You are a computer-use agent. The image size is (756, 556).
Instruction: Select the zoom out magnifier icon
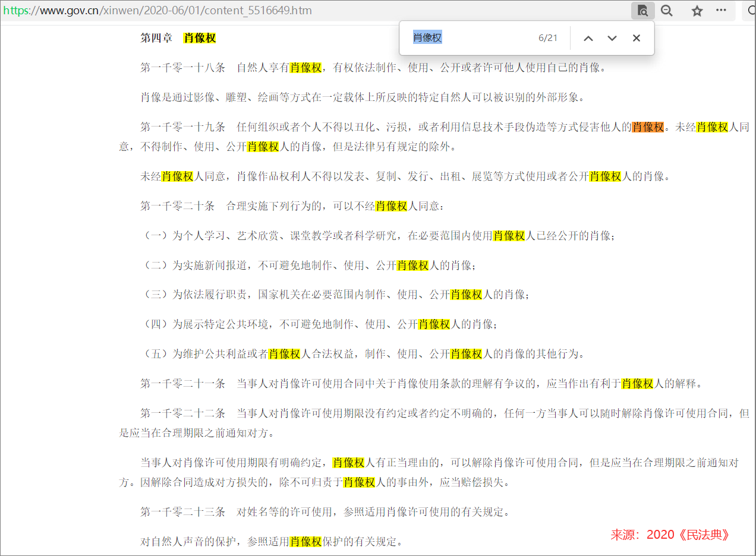click(666, 11)
